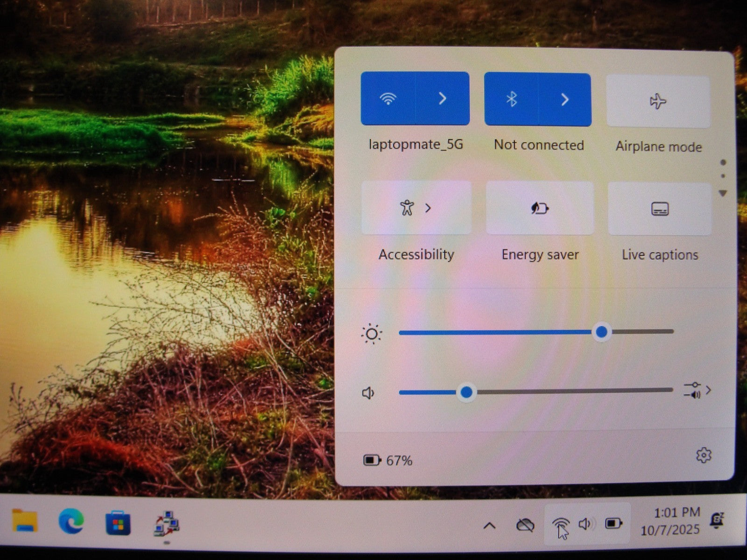Enable Live captions
The height and width of the screenshot is (560, 747).
coord(660,209)
